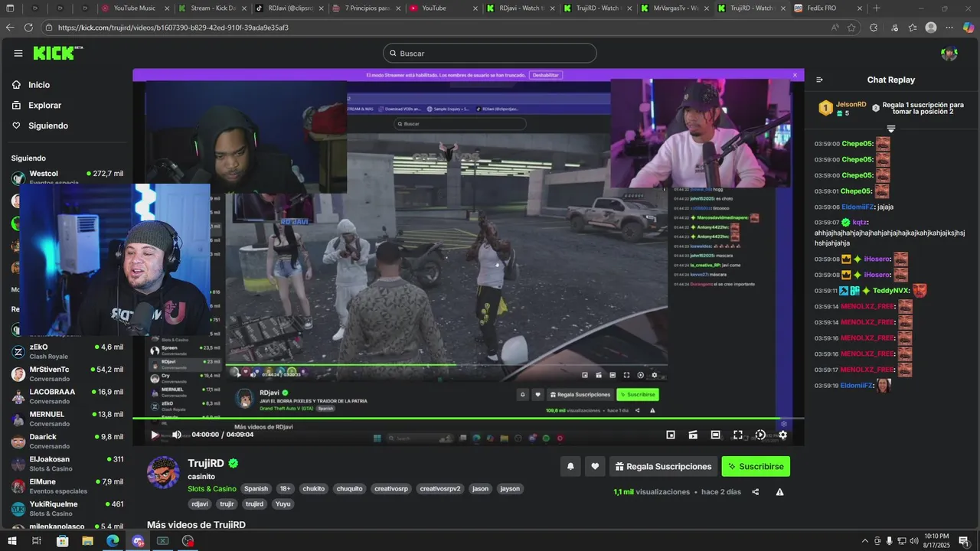The image size is (980, 551).
Task: Open MrStivenTc channel in sidebar
Action: click(67, 373)
